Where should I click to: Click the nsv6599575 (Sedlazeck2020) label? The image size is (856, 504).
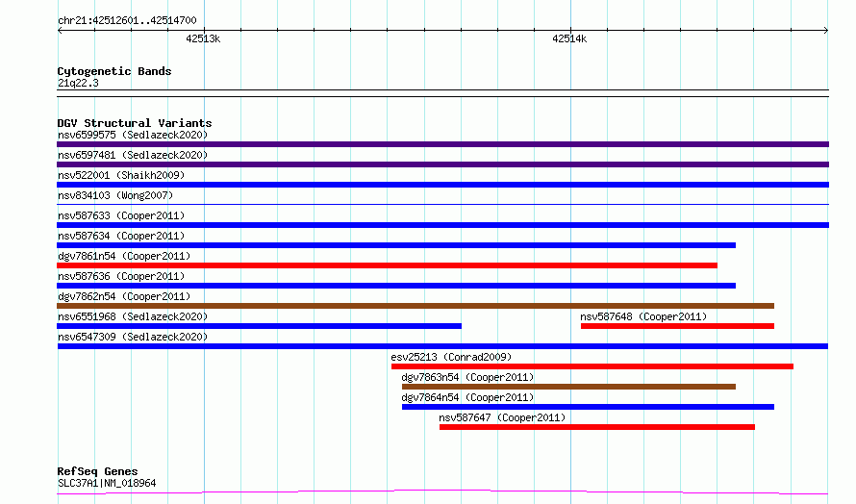133,135
